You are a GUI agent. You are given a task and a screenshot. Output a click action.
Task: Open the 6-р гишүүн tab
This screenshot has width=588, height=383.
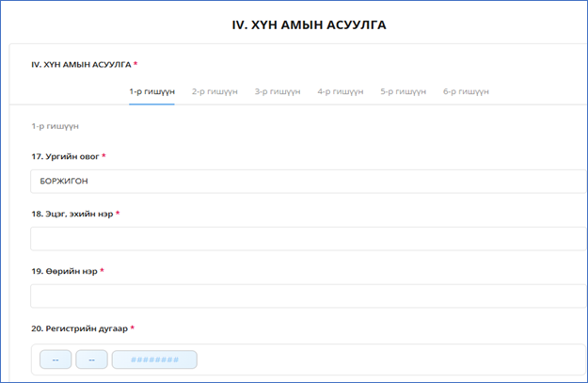click(466, 91)
